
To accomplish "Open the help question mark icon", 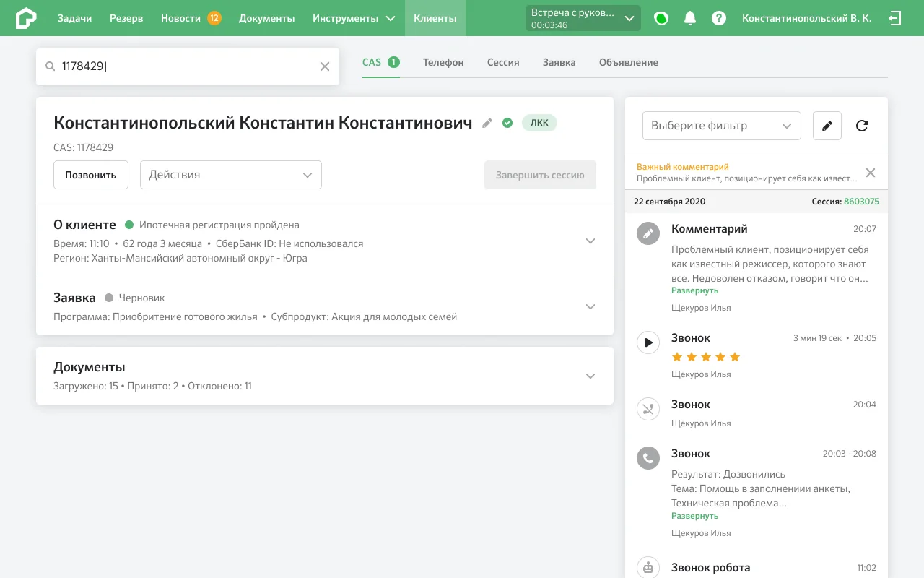I will pos(719,18).
